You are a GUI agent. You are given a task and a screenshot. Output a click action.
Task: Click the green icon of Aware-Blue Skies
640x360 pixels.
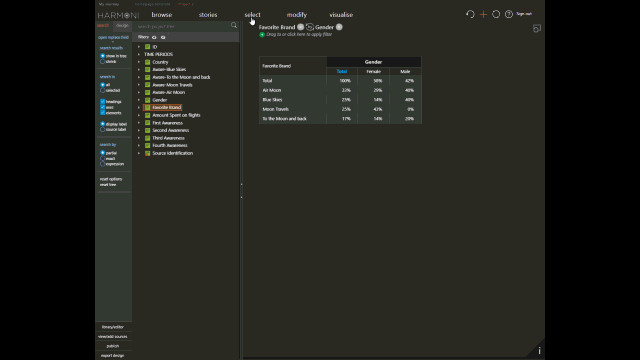tap(148, 69)
